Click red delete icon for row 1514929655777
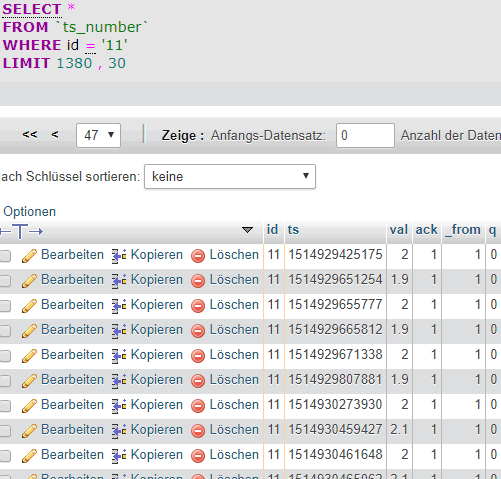Image resolution: width=501 pixels, height=479 pixels. point(198,306)
